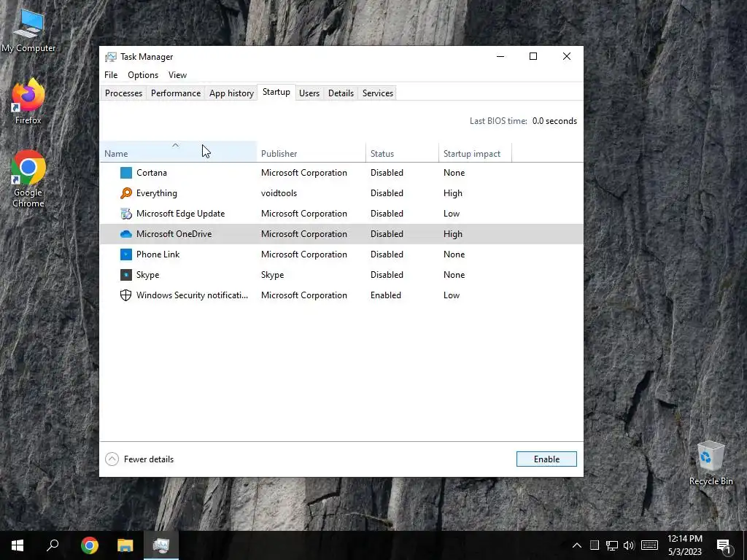Viewport: 747px width, 560px height.
Task: Select Windows Security notification row name
Action: click(192, 295)
